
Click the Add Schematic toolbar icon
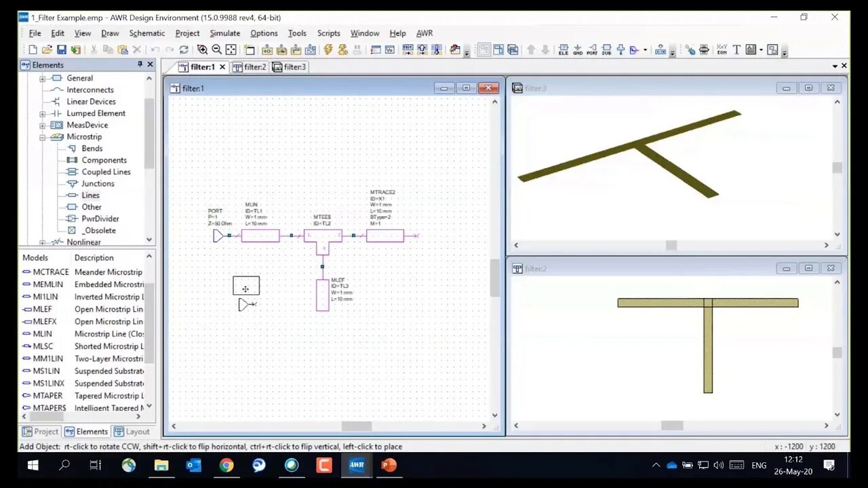(267, 49)
